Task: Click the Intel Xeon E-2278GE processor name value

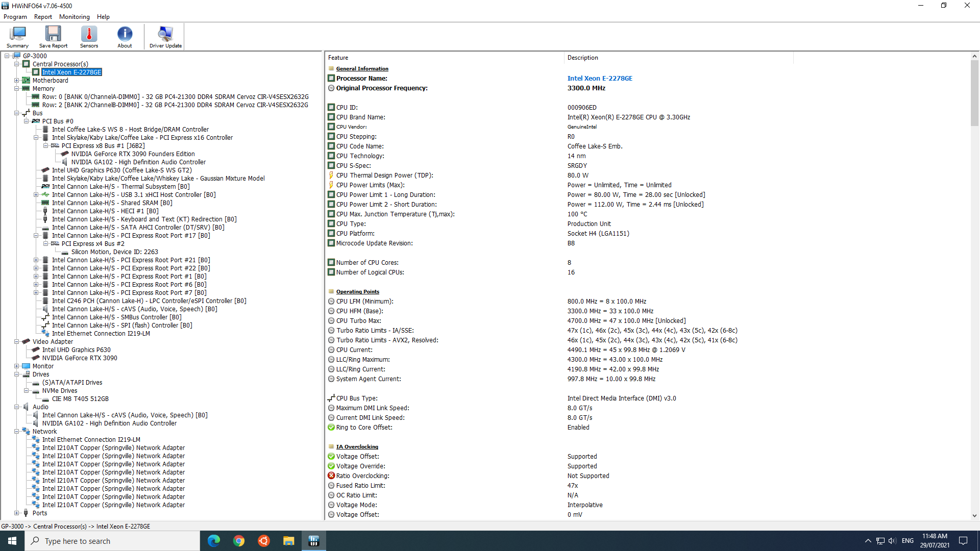Action: 600,78
